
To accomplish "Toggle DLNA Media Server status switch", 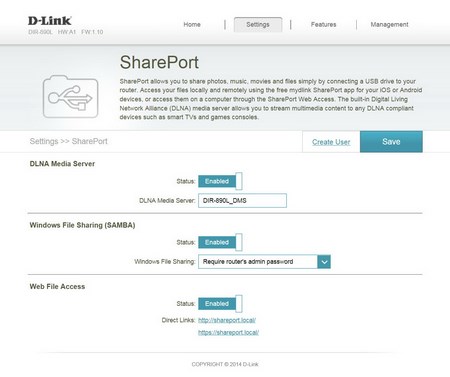I will 220,181.
